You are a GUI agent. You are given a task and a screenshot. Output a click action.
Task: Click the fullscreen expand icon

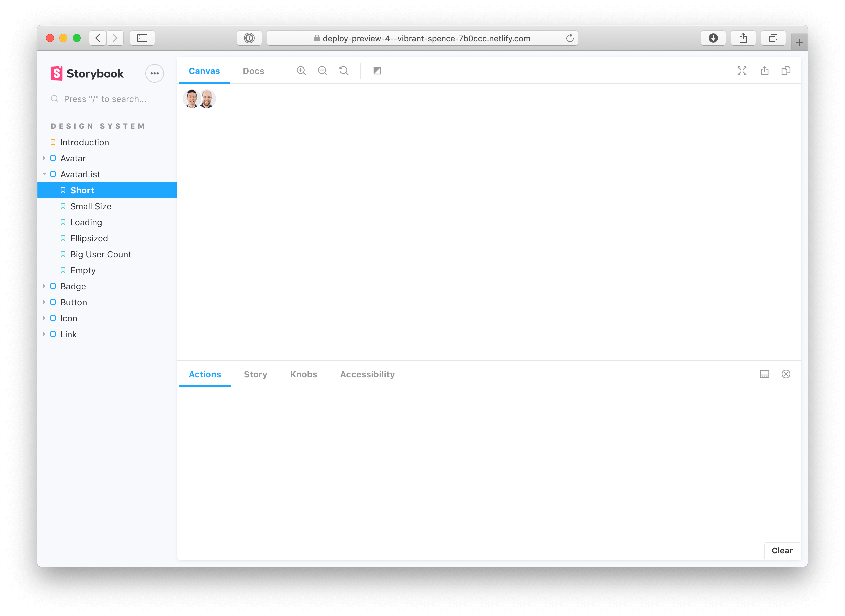click(x=742, y=71)
